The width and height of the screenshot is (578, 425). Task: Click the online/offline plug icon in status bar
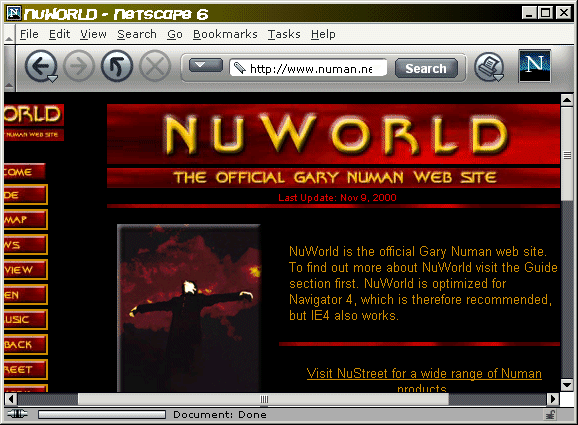(17, 414)
